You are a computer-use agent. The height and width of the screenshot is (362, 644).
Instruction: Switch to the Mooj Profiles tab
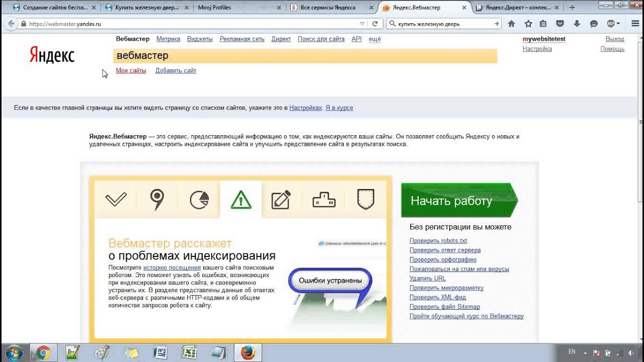coord(236,8)
